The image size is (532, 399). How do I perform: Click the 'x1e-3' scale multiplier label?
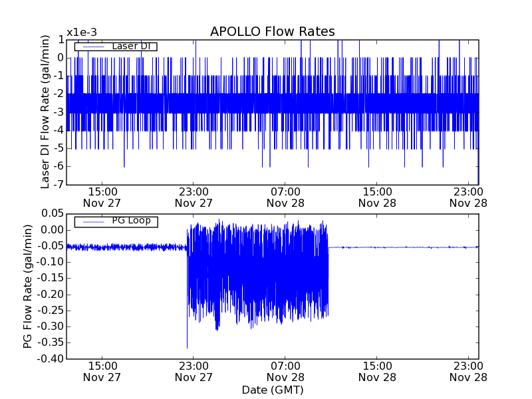pos(81,33)
